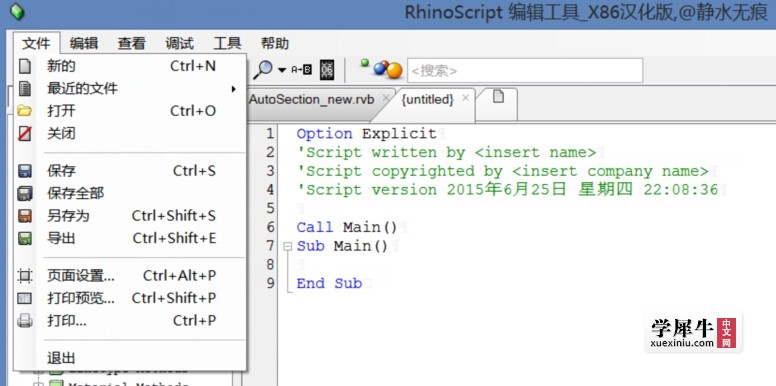Screen dimensions: 776x386
Task: Choose 另存为 menu entry
Action: click(130, 216)
